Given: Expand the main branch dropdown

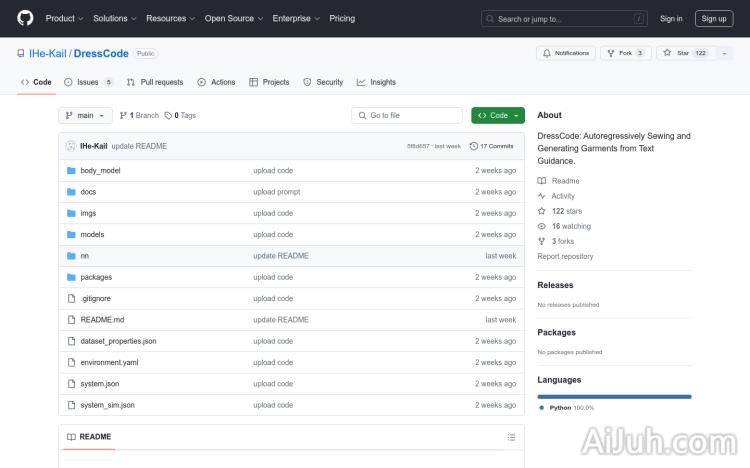Looking at the screenshot, I should [x=84, y=116].
